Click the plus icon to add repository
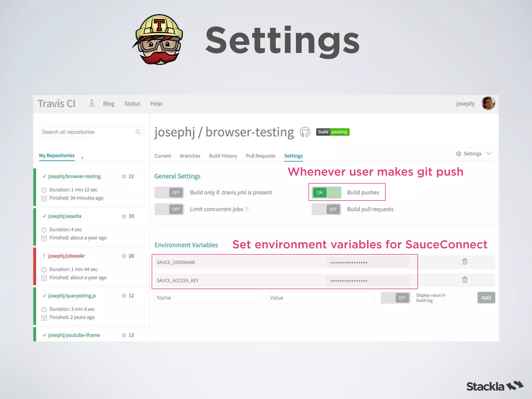 pyautogui.click(x=82, y=158)
